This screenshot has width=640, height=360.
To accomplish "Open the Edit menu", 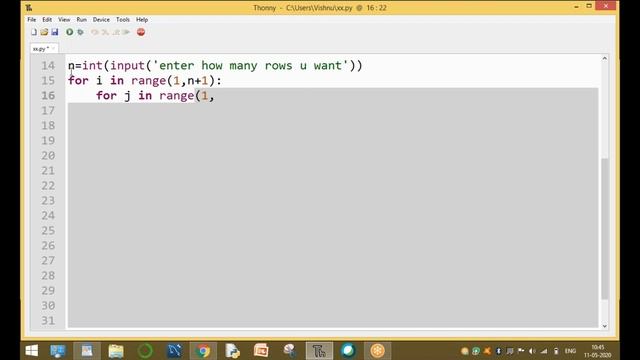I will tap(47, 20).
